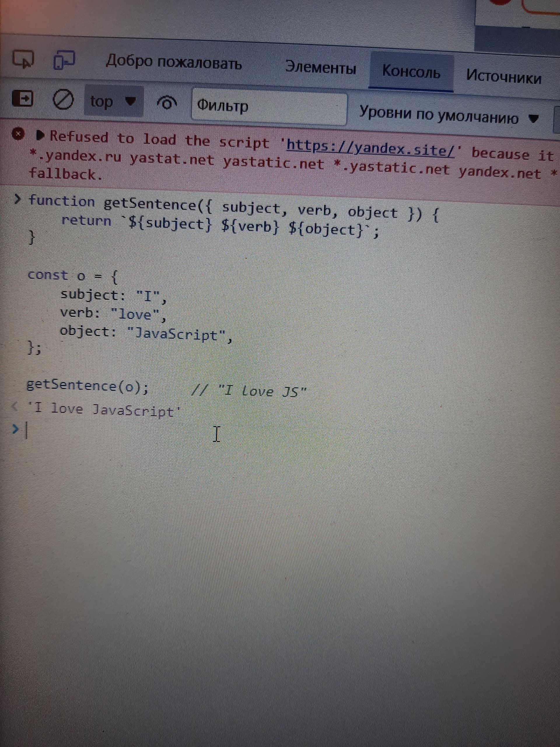Open the top context dropdown
The width and height of the screenshot is (560, 747).
click(113, 101)
